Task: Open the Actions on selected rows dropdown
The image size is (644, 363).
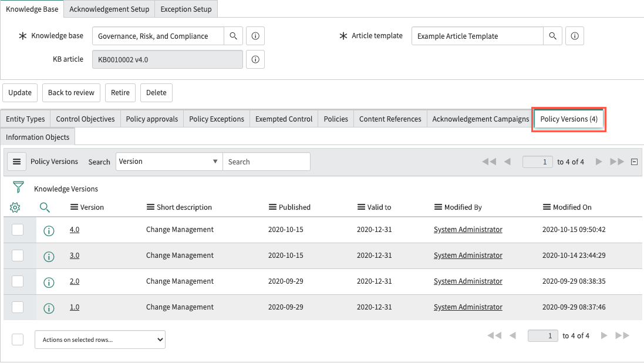Action: tap(100, 340)
